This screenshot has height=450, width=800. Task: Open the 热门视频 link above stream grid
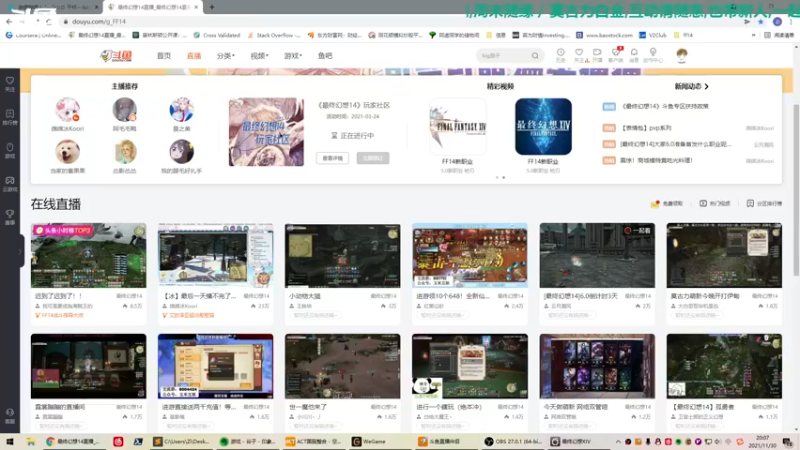click(715, 204)
